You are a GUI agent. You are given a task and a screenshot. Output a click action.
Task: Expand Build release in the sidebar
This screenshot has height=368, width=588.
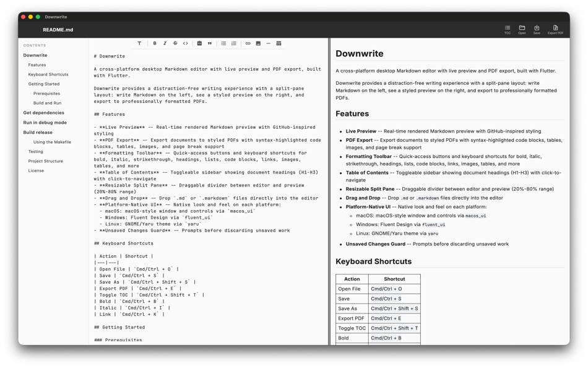coord(37,132)
